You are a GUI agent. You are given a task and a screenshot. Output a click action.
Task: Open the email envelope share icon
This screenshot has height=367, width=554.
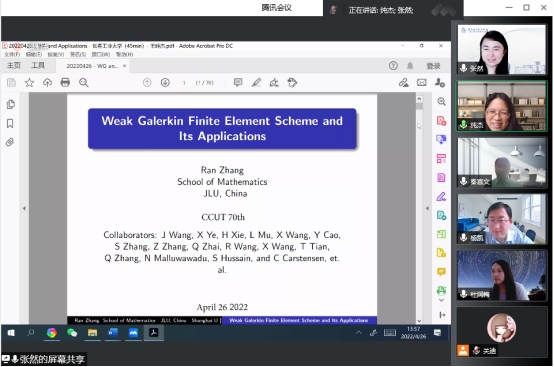(x=422, y=83)
